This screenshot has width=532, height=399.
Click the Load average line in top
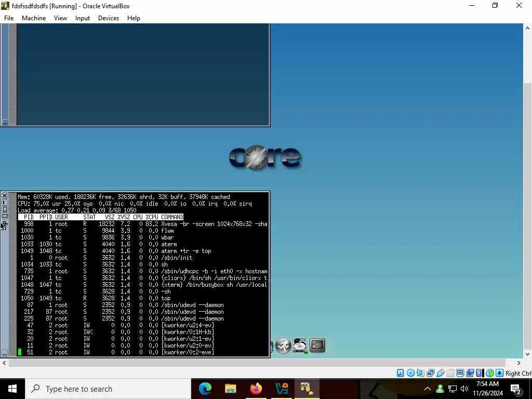(77, 210)
